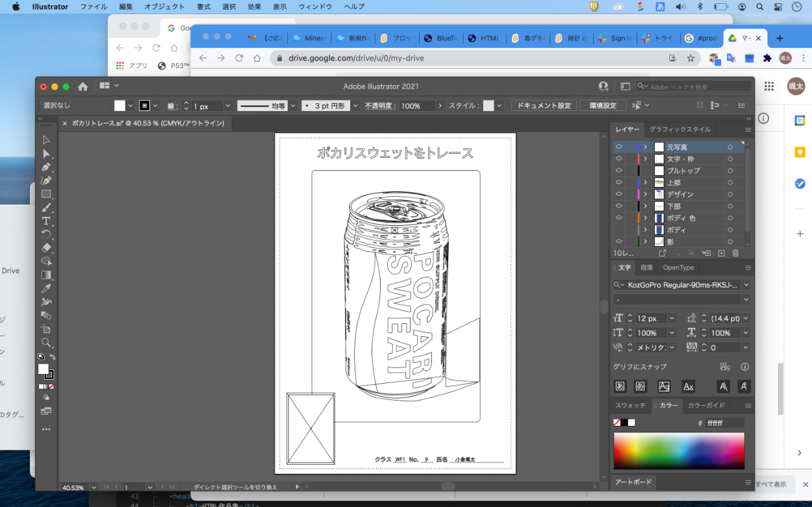Open the 効果 menu
Image resolution: width=812 pixels, height=507 pixels.
pos(254,6)
